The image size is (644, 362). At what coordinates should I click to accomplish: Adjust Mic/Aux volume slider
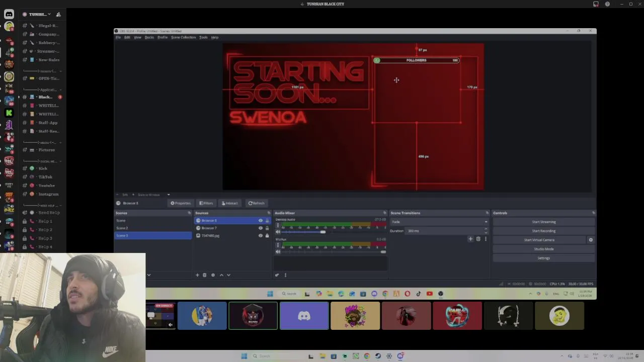383,251
